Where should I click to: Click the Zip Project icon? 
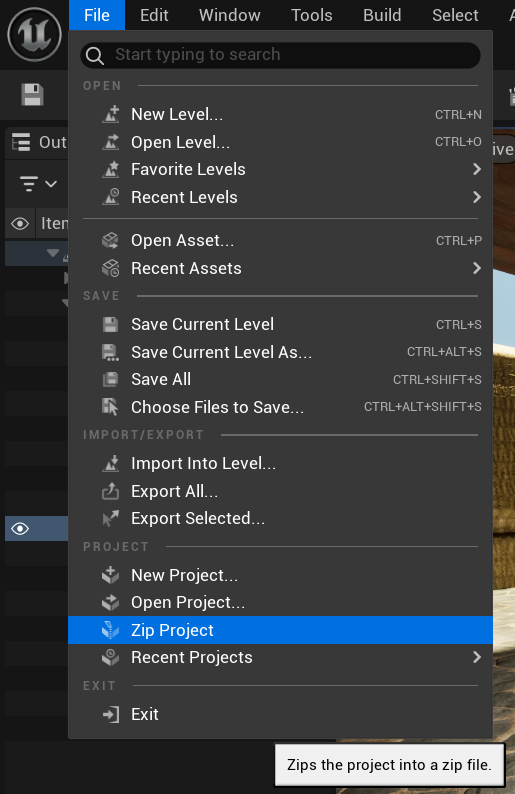pyautogui.click(x=110, y=630)
